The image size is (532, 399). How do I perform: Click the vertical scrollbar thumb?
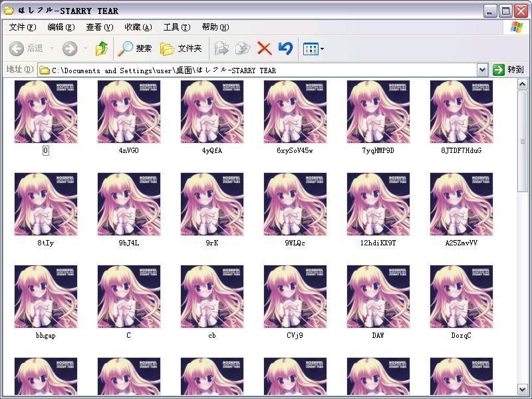[x=522, y=141]
